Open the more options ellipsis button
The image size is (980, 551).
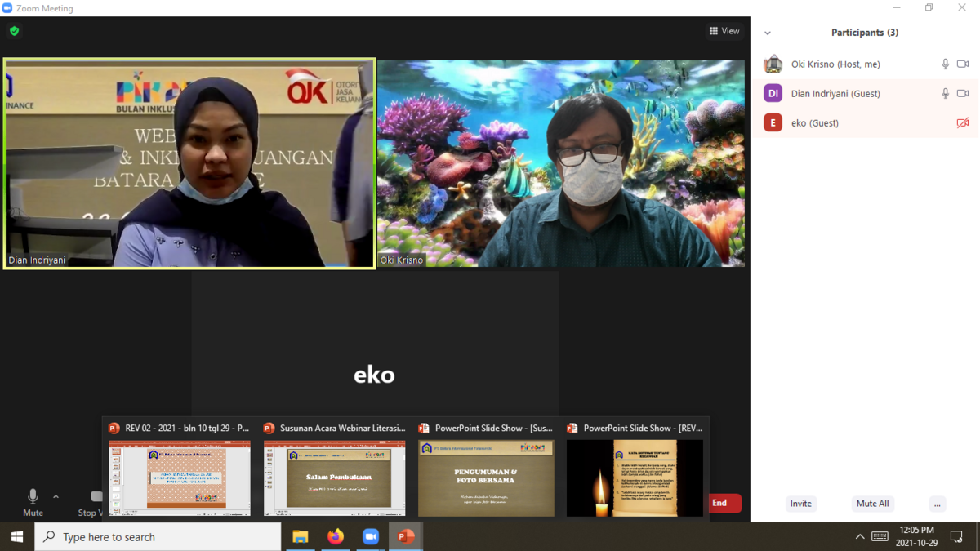pyautogui.click(x=937, y=504)
